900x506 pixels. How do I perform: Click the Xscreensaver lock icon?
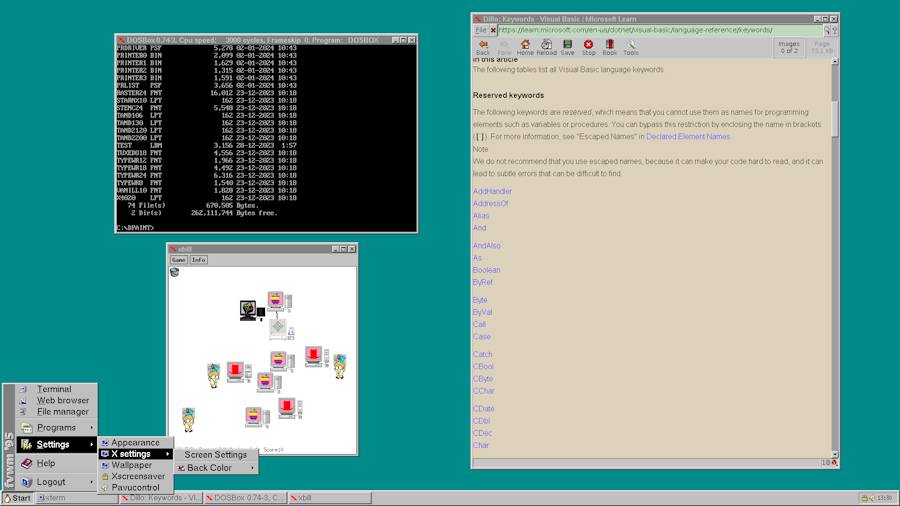point(105,477)
